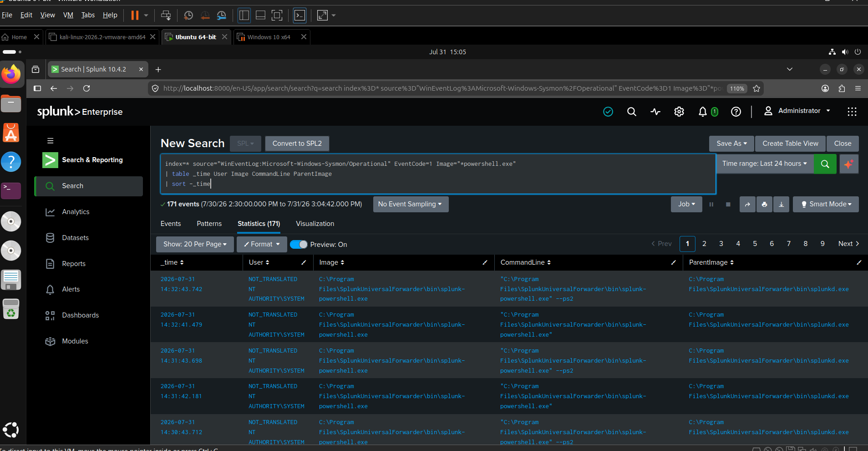Viewport: 868px width, 451px height.
Task: Open the Smart Mode dropdown
Action: (826, 205)
